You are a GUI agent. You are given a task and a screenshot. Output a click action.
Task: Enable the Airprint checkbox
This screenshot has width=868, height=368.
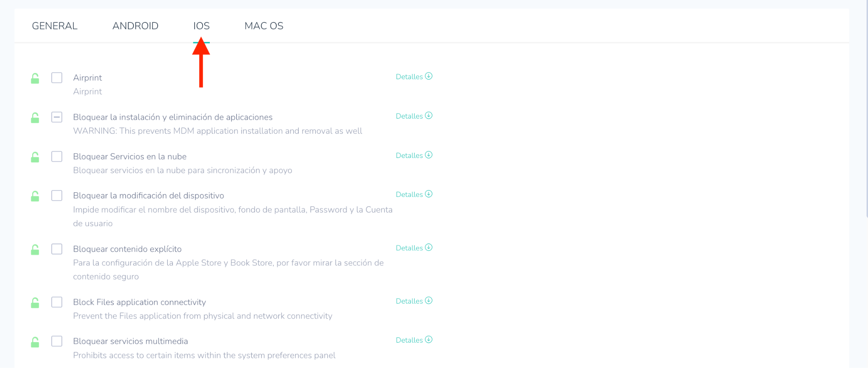point(57,78)
